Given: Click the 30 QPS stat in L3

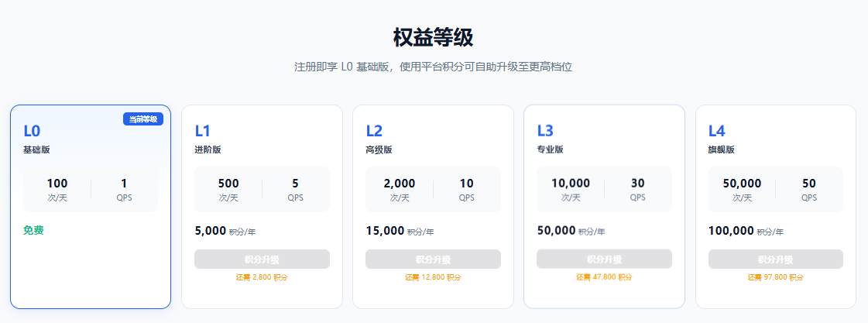Looking at the screenshot, I should (638, 190).
